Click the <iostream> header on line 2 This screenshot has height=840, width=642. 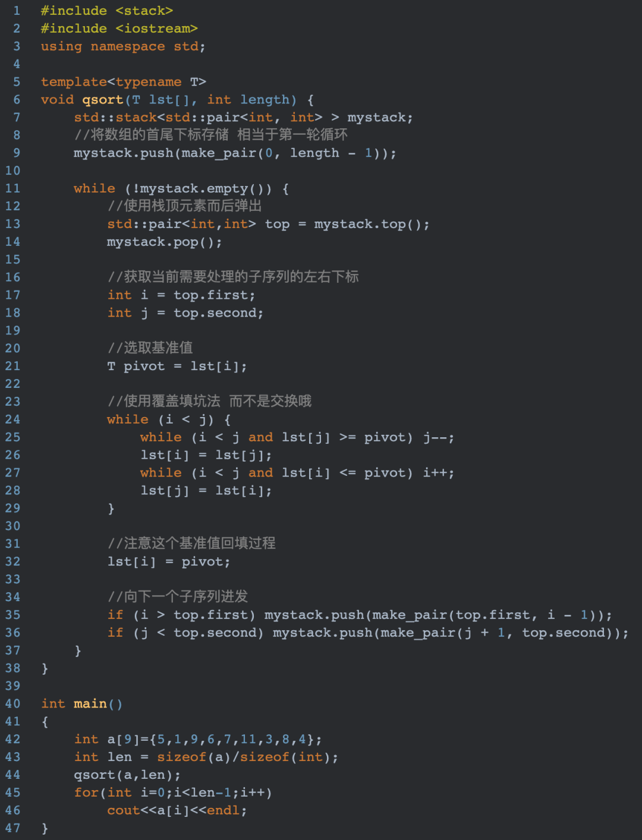pyautogui.click(x=156, y=29)
